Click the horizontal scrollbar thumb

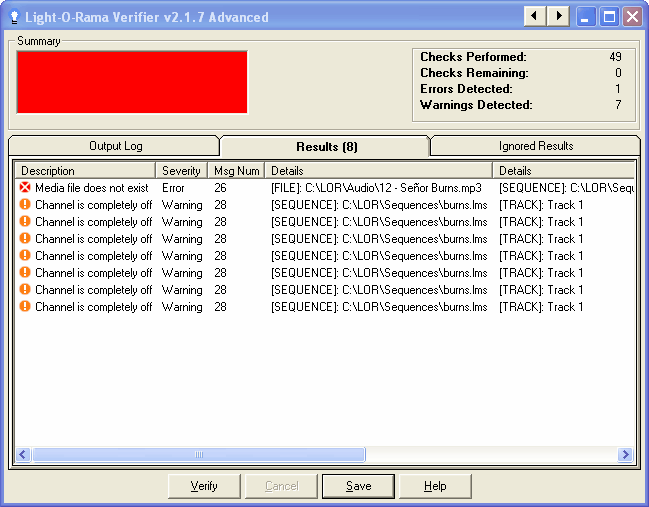click(198, 455)
